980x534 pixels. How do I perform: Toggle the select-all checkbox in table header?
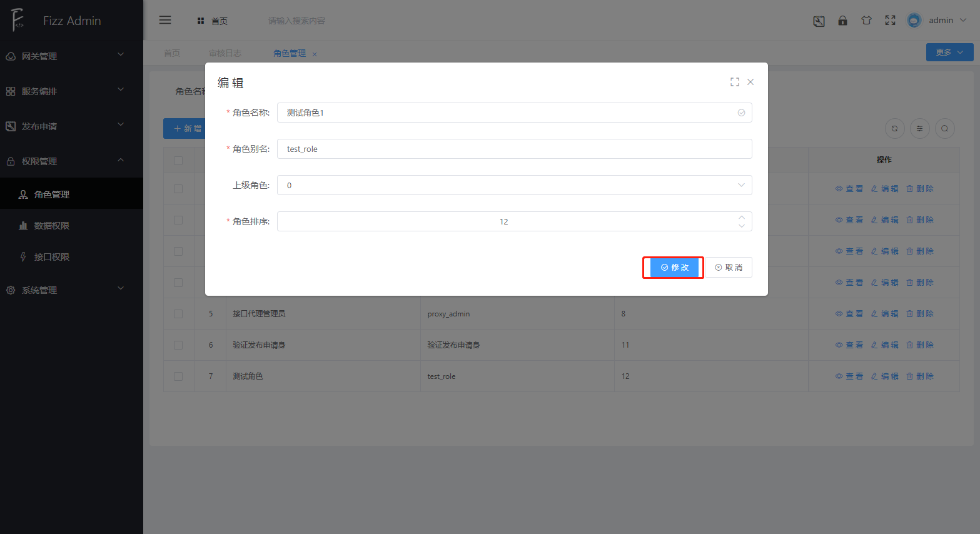178,161
